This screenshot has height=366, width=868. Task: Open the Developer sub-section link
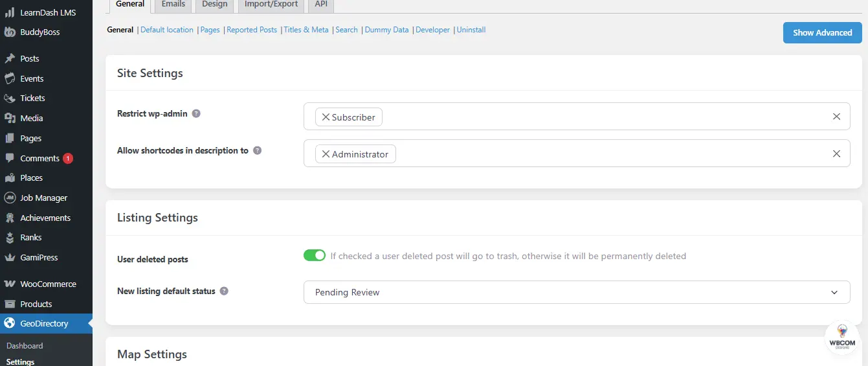point(432,30)
